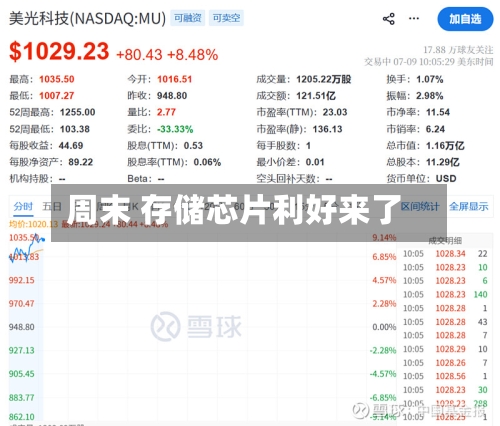Click the 最高 value 1035.50
Screen dimensions: 500x426
[57, 79]
